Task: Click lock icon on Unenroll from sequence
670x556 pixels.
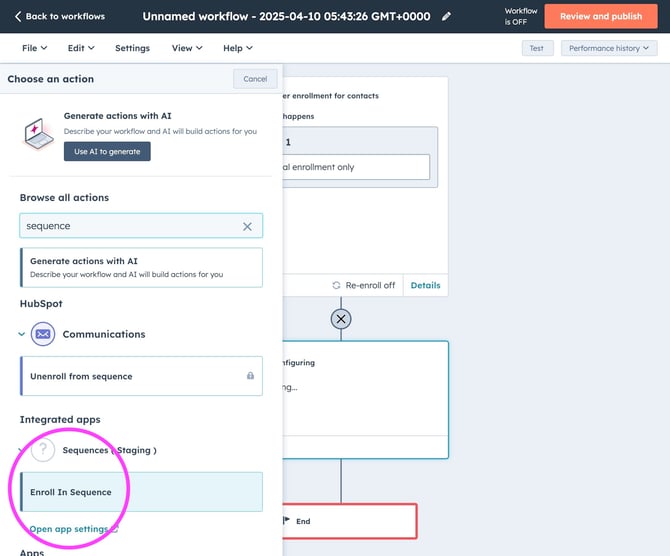Action: click(250, 376)
